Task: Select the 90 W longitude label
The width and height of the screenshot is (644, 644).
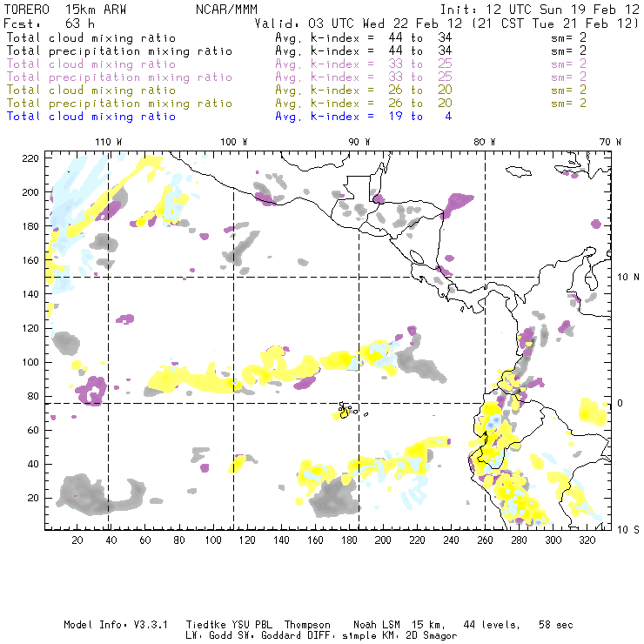Action: pos(359,141)
